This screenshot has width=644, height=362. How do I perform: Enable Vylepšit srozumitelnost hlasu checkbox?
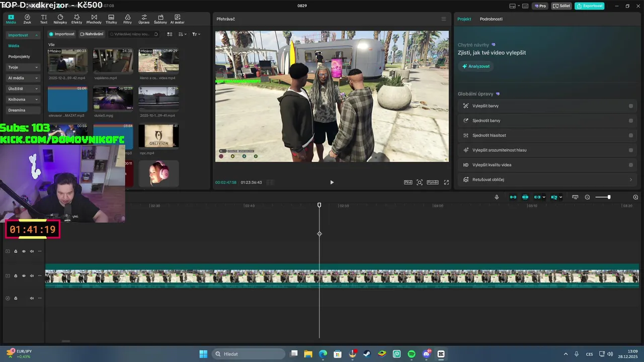630,150
